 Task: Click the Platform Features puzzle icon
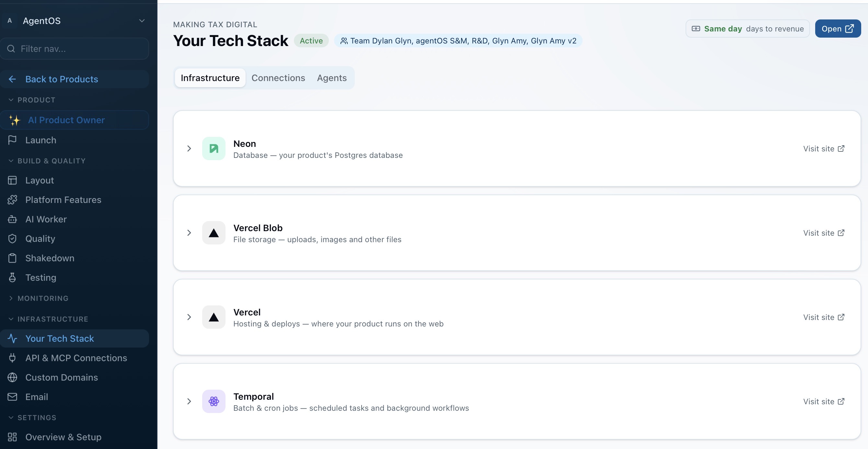coord(12,200)
